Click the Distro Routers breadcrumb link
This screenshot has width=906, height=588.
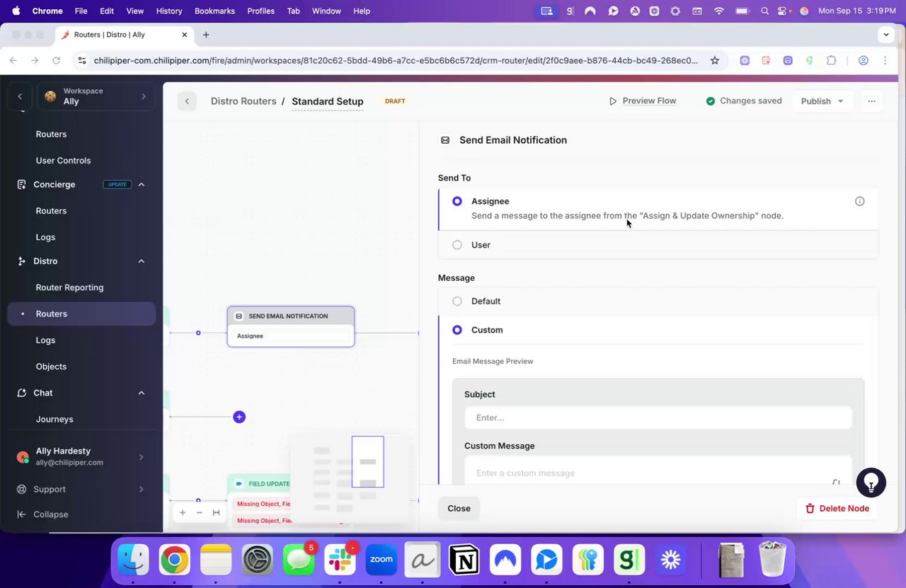243,101
